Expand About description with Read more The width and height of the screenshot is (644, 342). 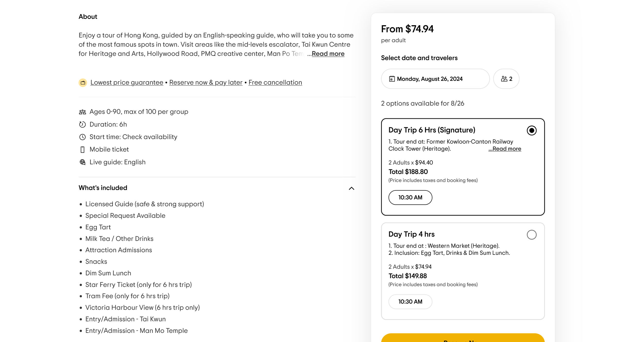click(x=328, y=54)
